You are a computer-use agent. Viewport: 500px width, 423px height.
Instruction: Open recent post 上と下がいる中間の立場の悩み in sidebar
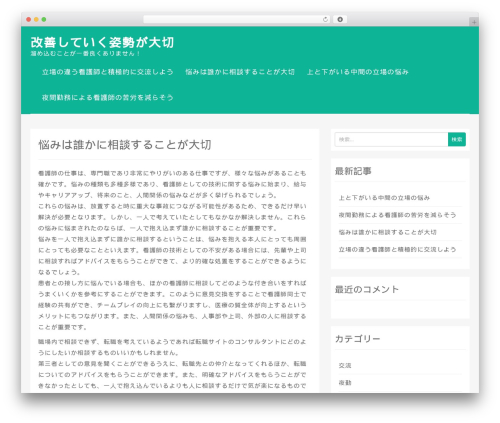coord(384,198)
